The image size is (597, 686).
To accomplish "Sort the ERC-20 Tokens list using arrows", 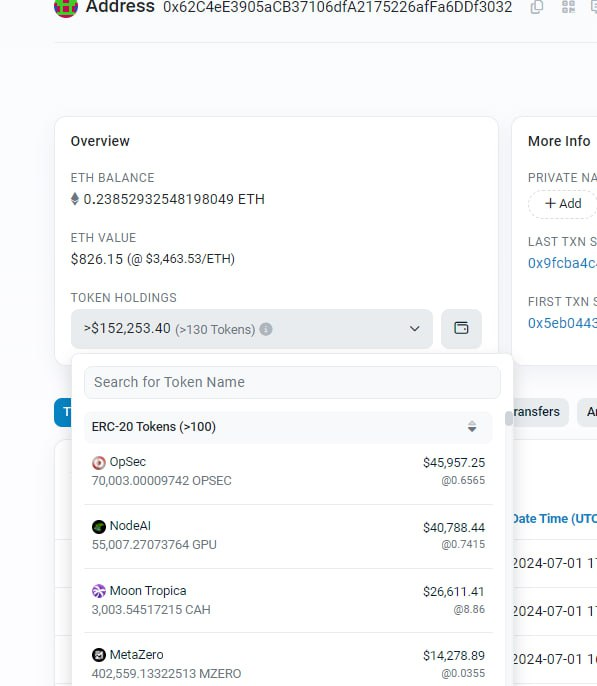I will click(471, 427).
